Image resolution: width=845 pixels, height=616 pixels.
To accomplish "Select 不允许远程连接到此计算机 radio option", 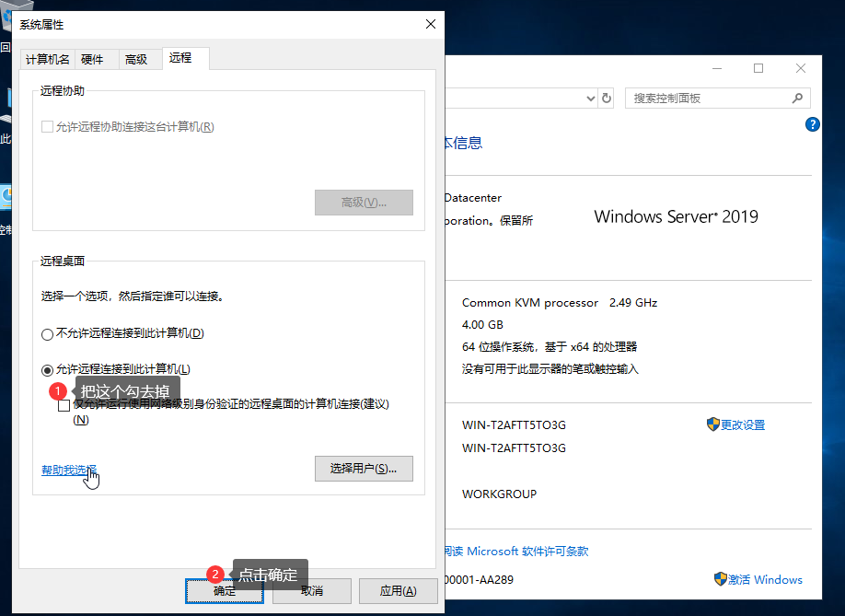I will (x=48, y=334).
